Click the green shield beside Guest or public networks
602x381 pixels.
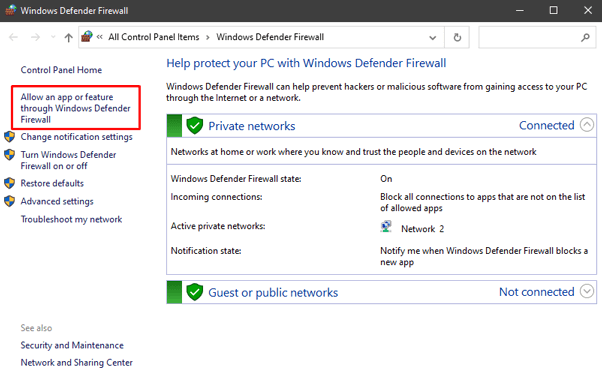pyautogui.click(x=195, y=292)
